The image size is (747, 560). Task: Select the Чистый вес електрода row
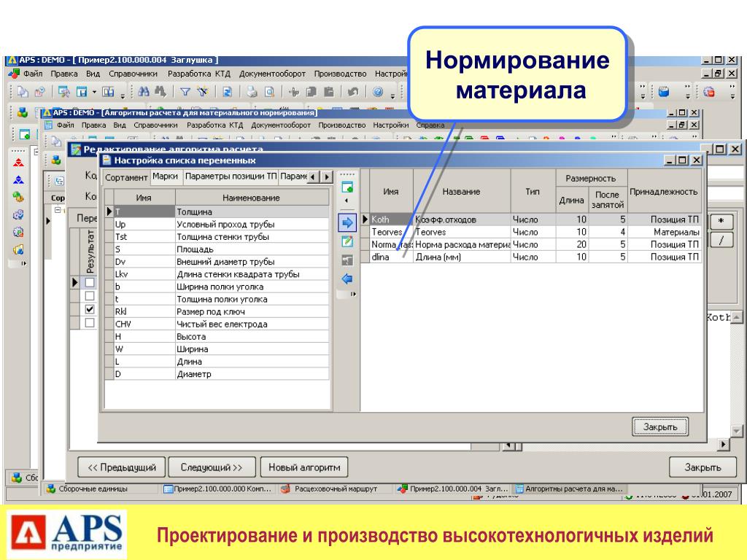click(217, 324)
